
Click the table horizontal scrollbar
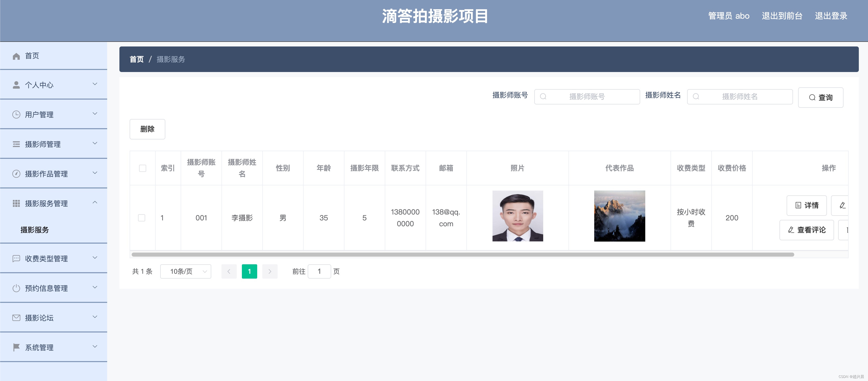463,255
